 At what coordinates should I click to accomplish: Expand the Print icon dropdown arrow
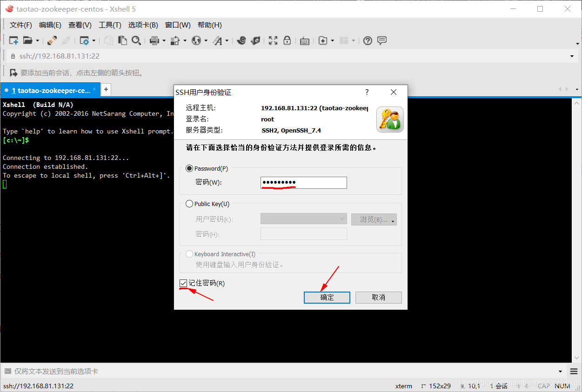point(164,41)
